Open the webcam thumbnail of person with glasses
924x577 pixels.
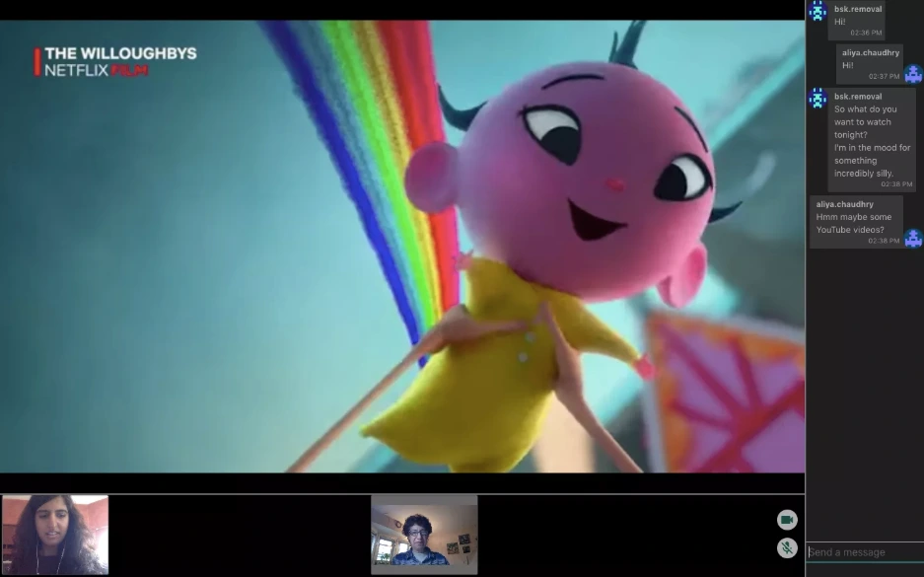424,535
